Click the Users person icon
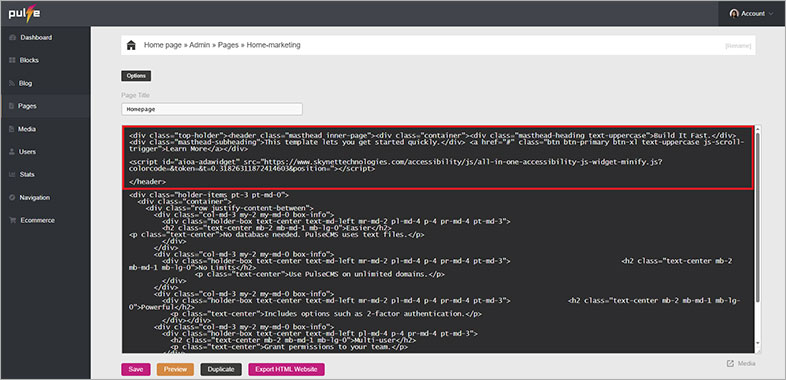786x380 pixels. pyautogui.click(x=12, y=152)
